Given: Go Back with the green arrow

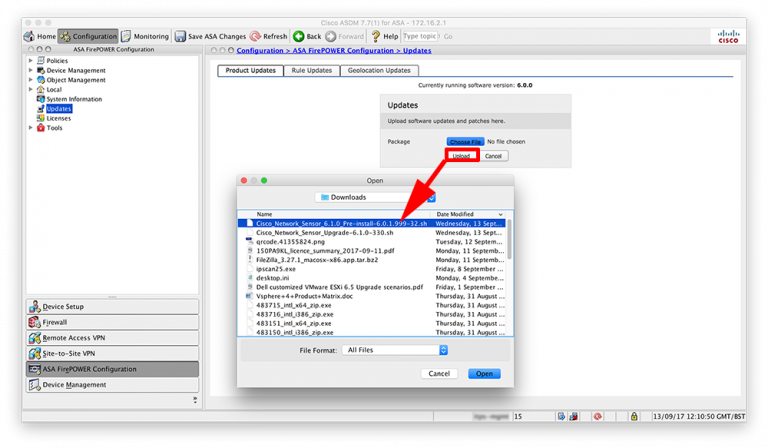Looking at the screenshot, I should pos(298,36).
